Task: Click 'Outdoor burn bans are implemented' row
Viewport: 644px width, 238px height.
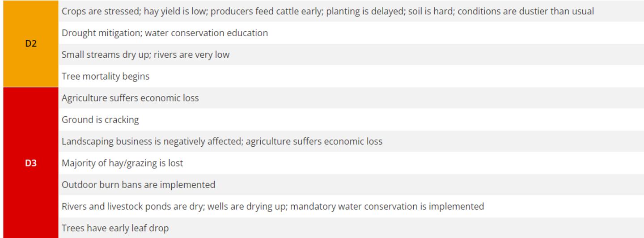Action: (138, 185)
